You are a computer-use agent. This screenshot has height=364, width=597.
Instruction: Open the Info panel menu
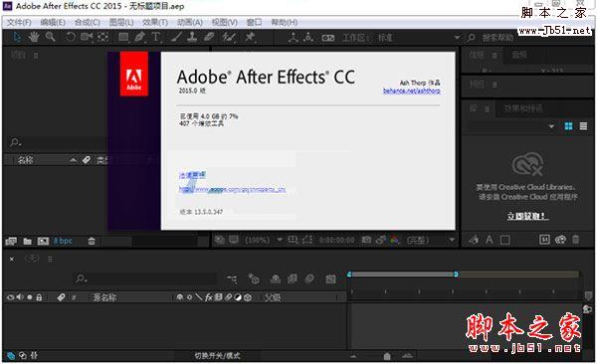495,56
